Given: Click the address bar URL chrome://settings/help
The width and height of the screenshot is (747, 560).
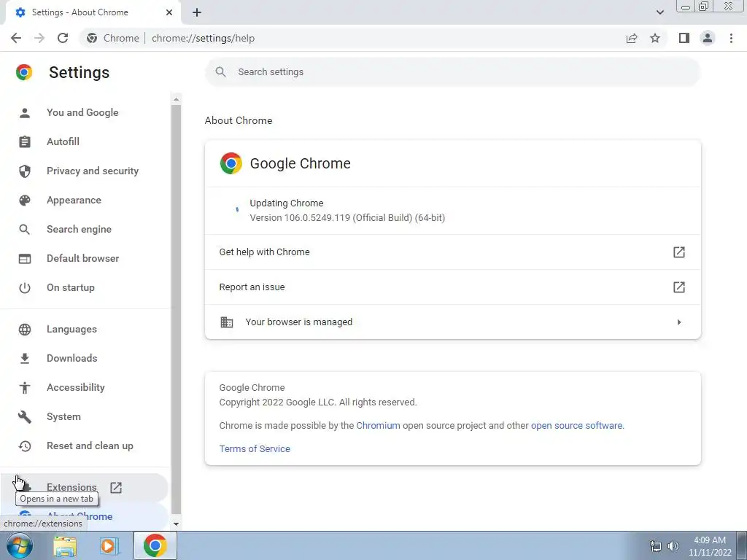Looking at the screenshot, I should coord(203,38).
